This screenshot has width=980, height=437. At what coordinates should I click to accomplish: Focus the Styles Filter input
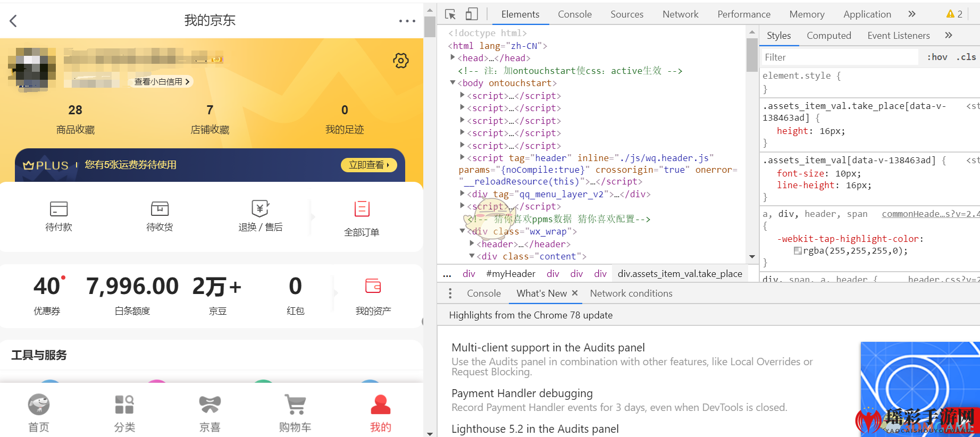(840, 57)
